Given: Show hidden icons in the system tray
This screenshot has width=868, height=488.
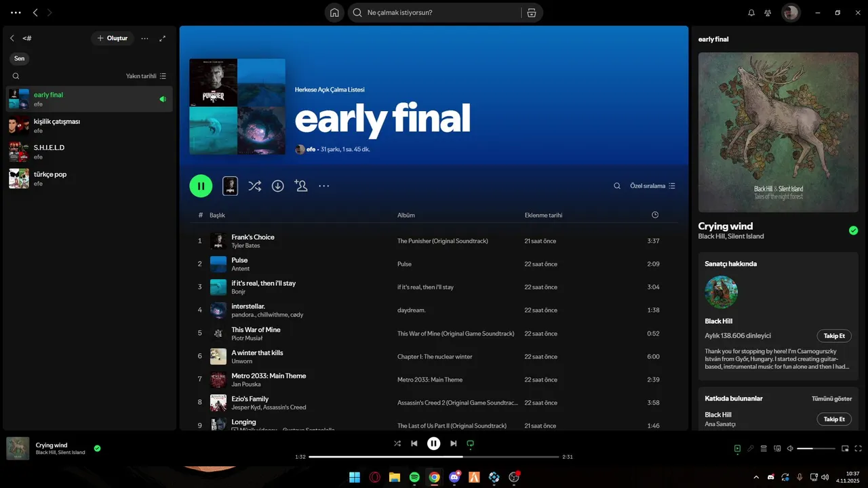Looking at the screenshot, I should tap(756, 477).
